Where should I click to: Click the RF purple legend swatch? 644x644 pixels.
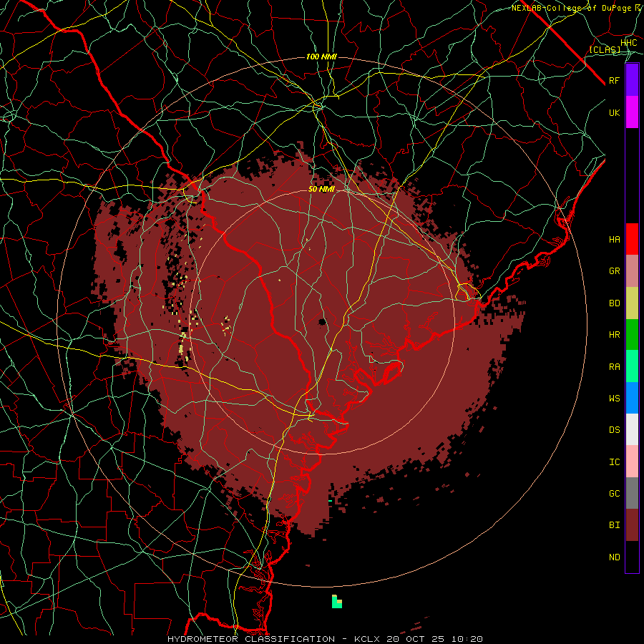tap(632, 80)
